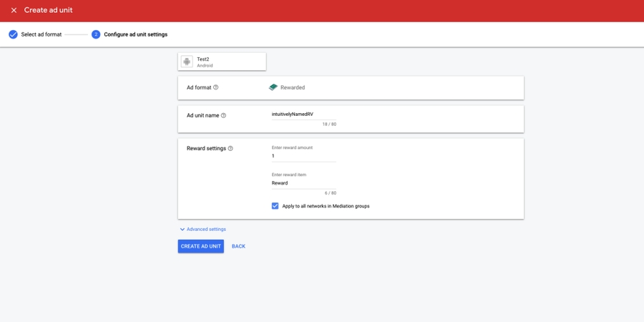This screenshot has width=644, height=322.
Task: Click the reward item input field
Action: pos(303,183)
